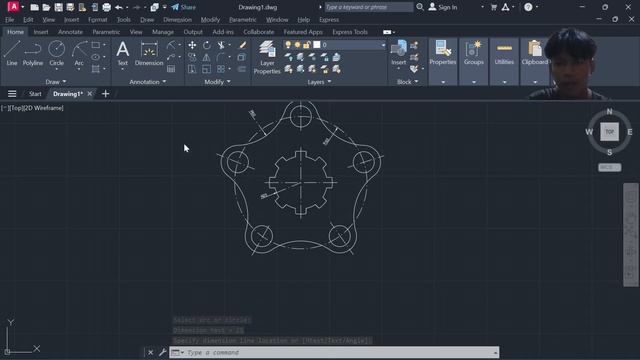Open the Format menu

pyautogui.click(x=98, y=20)
